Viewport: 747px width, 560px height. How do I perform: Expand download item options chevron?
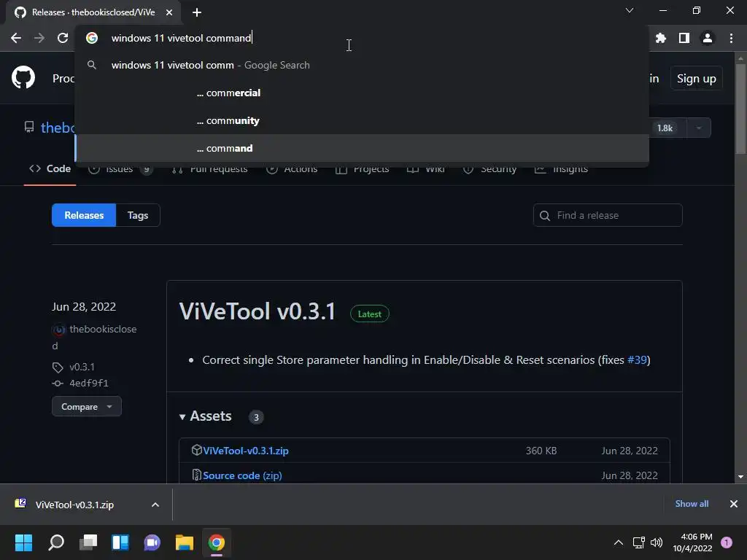pyautogui.click(x=155, y=505)
